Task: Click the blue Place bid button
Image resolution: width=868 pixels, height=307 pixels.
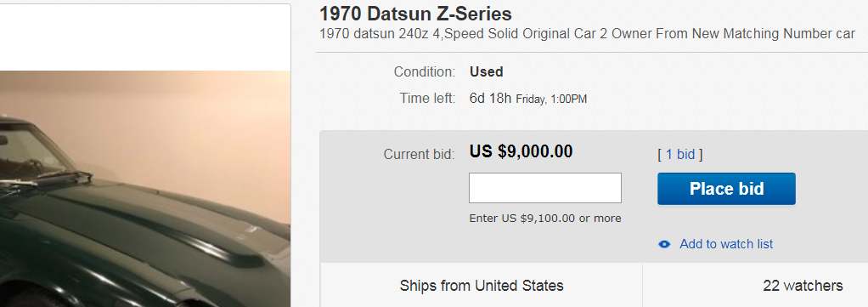Action: point(726,189)
